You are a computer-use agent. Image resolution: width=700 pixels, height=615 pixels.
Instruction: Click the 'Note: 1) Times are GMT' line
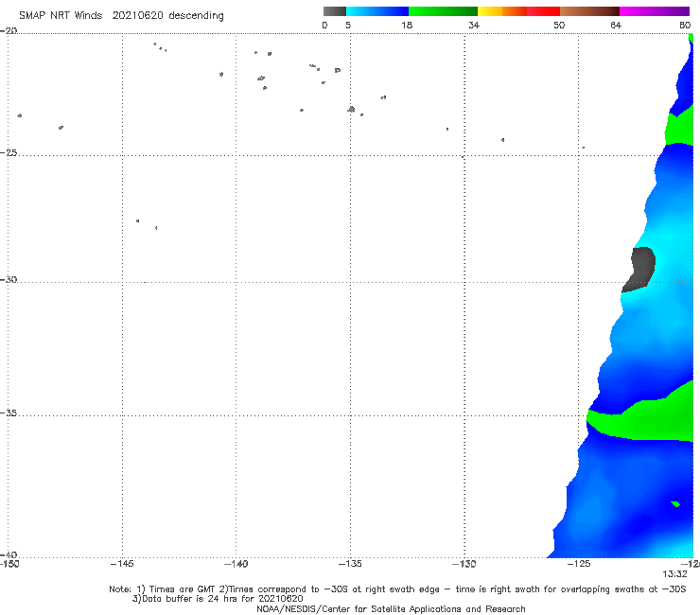tap(397, 589)
